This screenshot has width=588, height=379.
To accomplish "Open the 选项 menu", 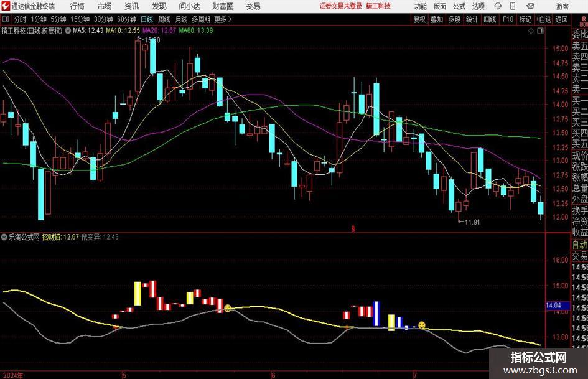I will point(478,6).
